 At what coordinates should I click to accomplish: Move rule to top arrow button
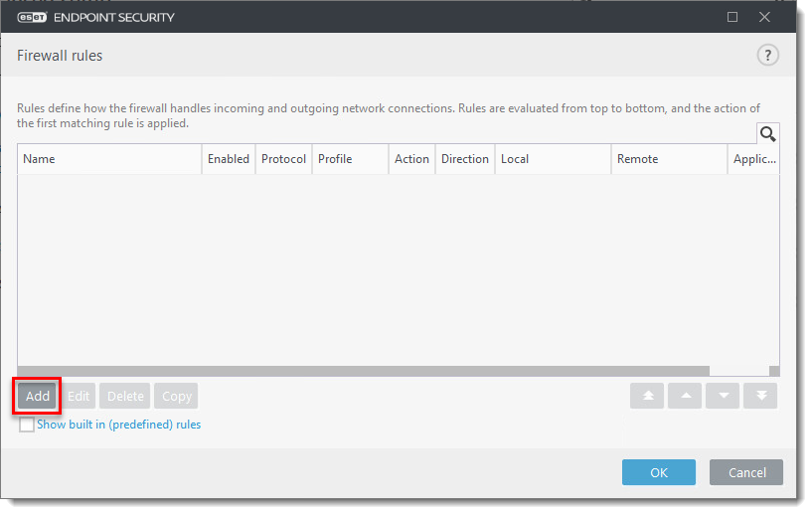point(647,396)
